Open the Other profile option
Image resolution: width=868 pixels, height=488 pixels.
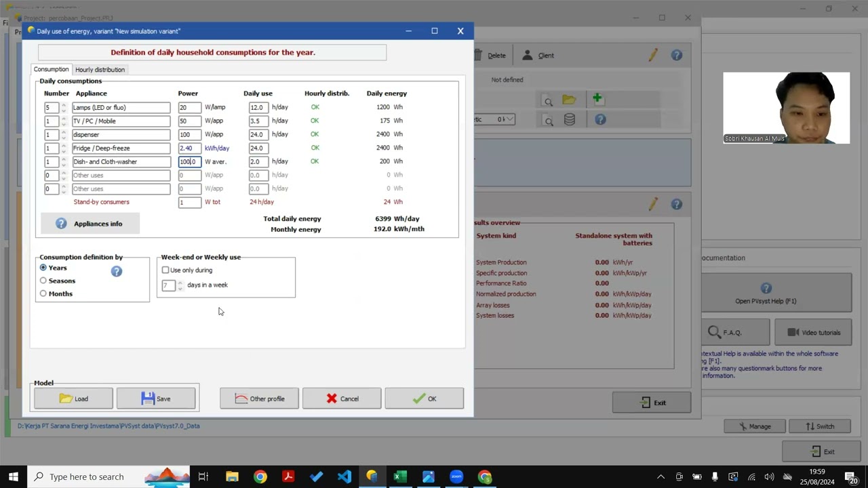point(259,399)
